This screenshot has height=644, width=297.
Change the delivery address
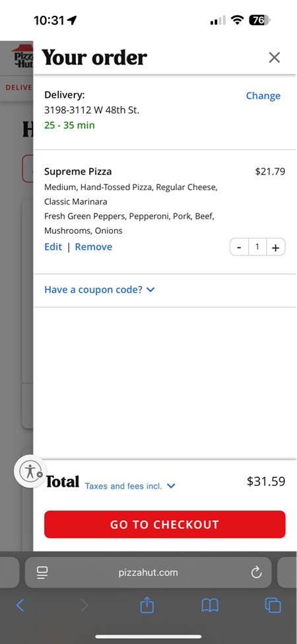(x=263, y=96)
